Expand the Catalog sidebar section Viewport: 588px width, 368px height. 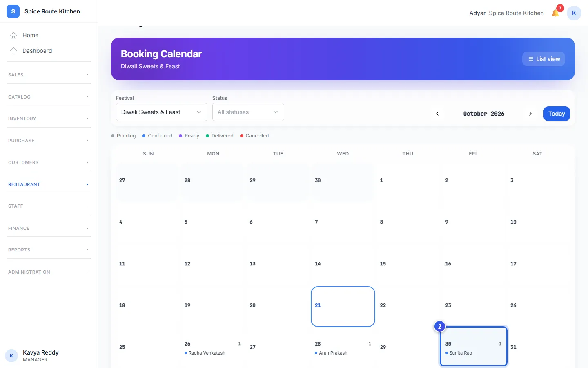49,97
